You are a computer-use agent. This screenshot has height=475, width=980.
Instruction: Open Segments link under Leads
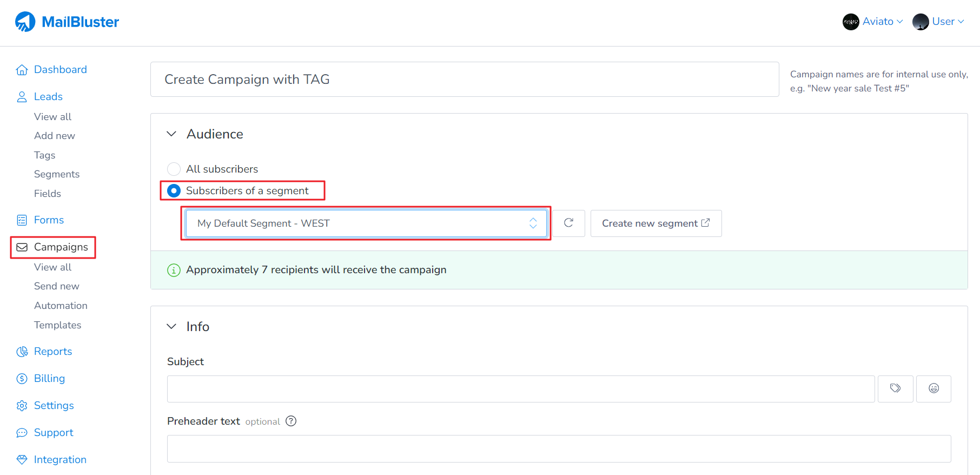[x=57, y=174]
